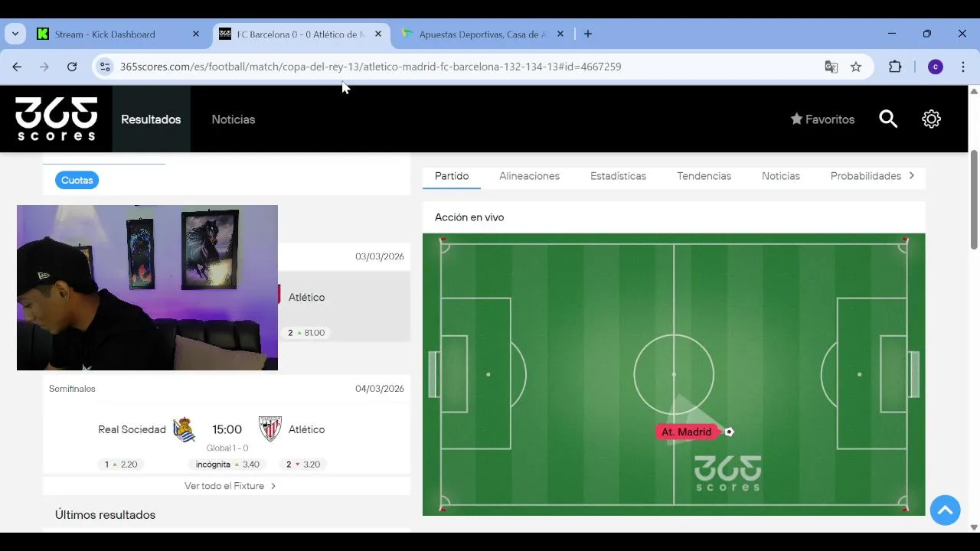980x551 pixels.
Task: Click the Global 1 - 0 text
Action: [227, 448]
